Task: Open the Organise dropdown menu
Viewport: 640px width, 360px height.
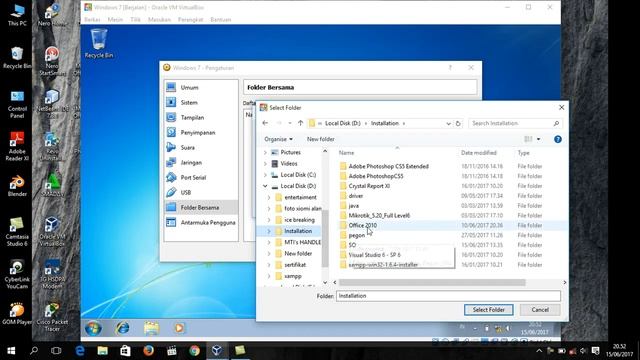Action: coord(278,139)
